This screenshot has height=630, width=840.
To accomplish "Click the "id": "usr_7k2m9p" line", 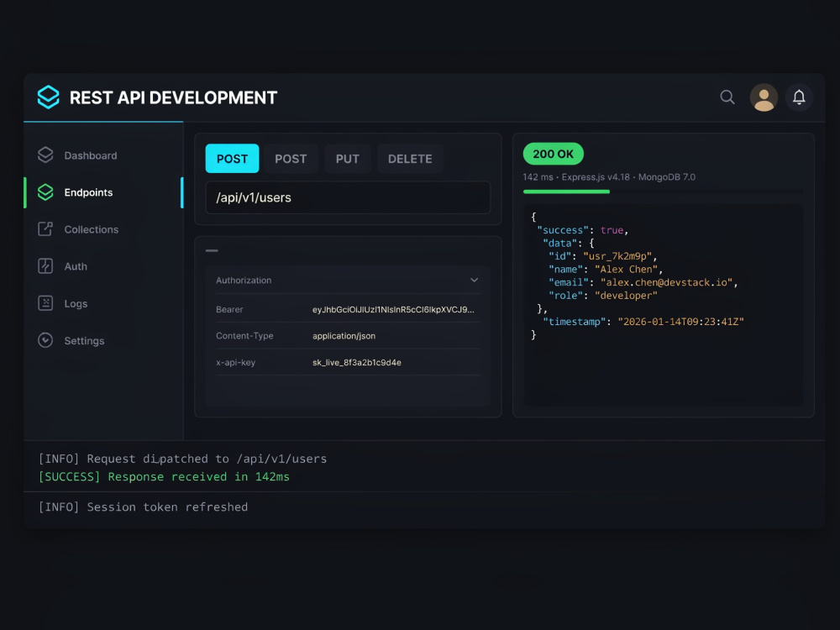I will 602,256.
